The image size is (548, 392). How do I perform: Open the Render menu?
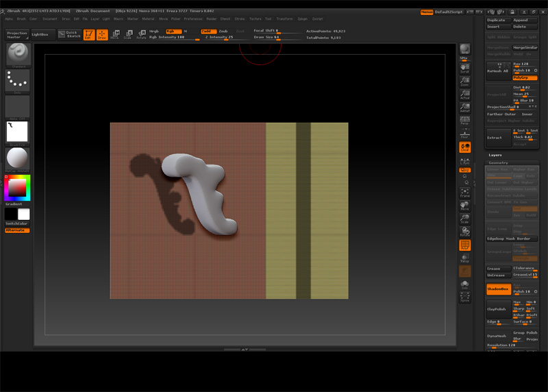coord(212,19)
